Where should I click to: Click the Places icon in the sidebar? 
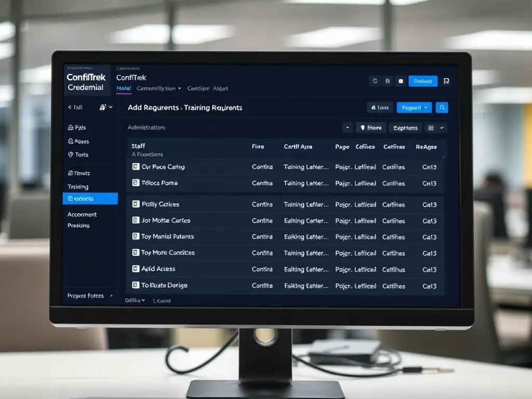[x=70, y=141]
